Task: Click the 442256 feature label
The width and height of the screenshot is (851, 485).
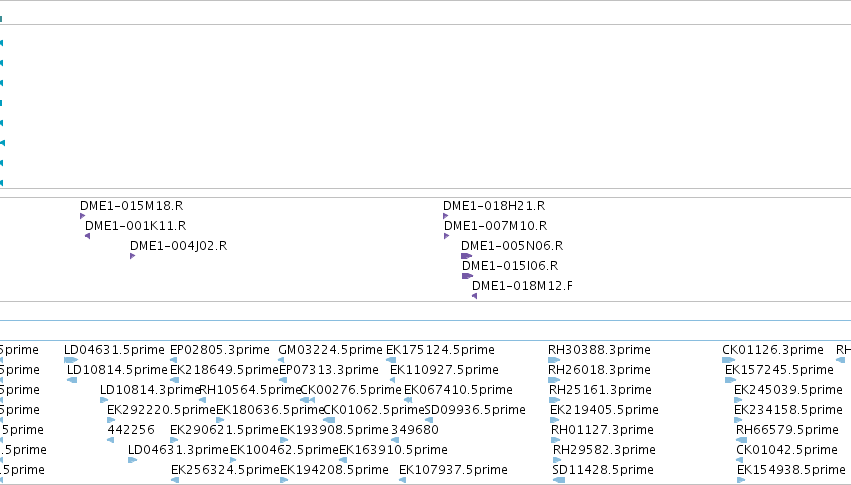Action: (131, 431)
